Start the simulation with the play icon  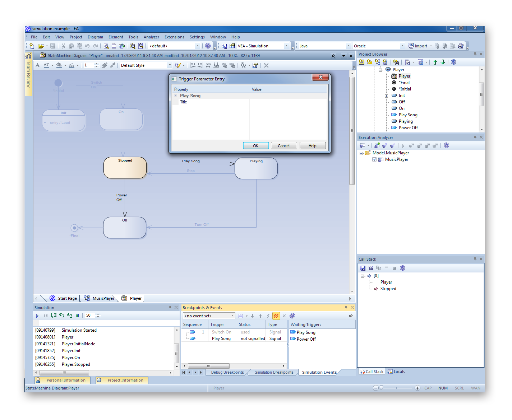point(37,316)
